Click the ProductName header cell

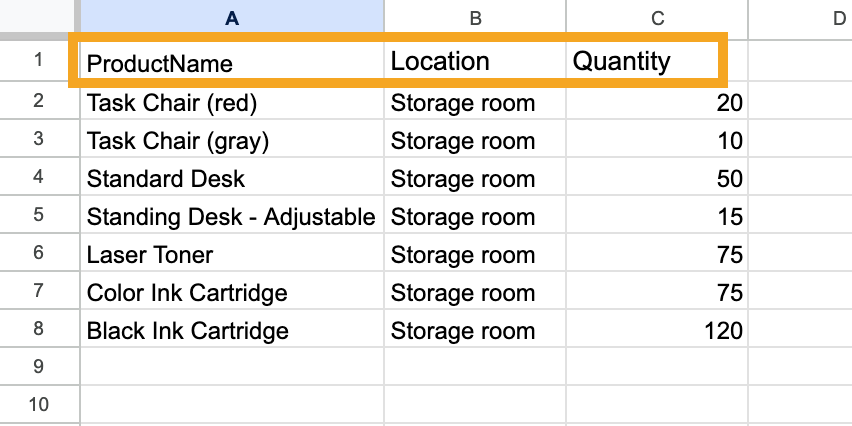click(x=160, y=63)
